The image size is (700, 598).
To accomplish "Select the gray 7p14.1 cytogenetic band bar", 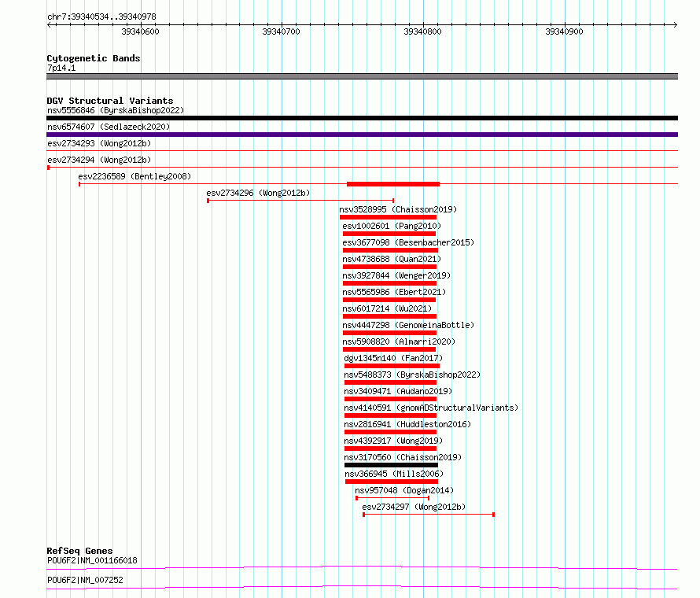I will (362, 76).
